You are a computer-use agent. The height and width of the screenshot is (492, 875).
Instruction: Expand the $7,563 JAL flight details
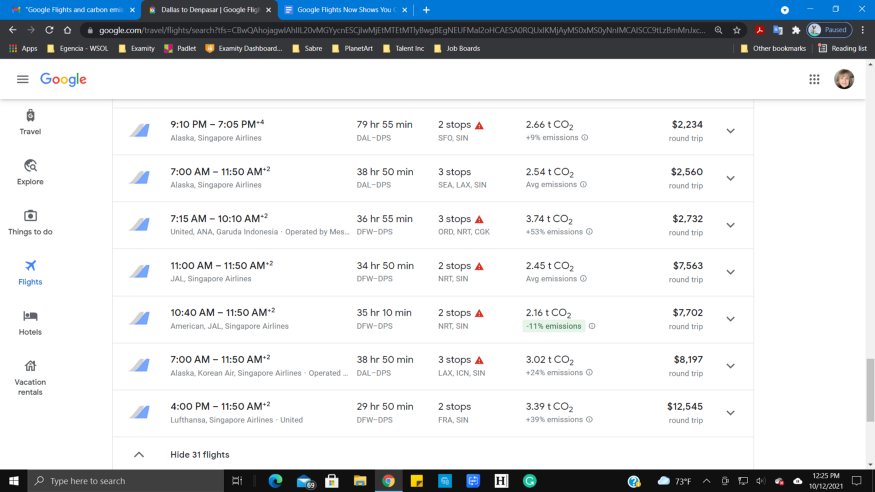[x=730, y=272]
